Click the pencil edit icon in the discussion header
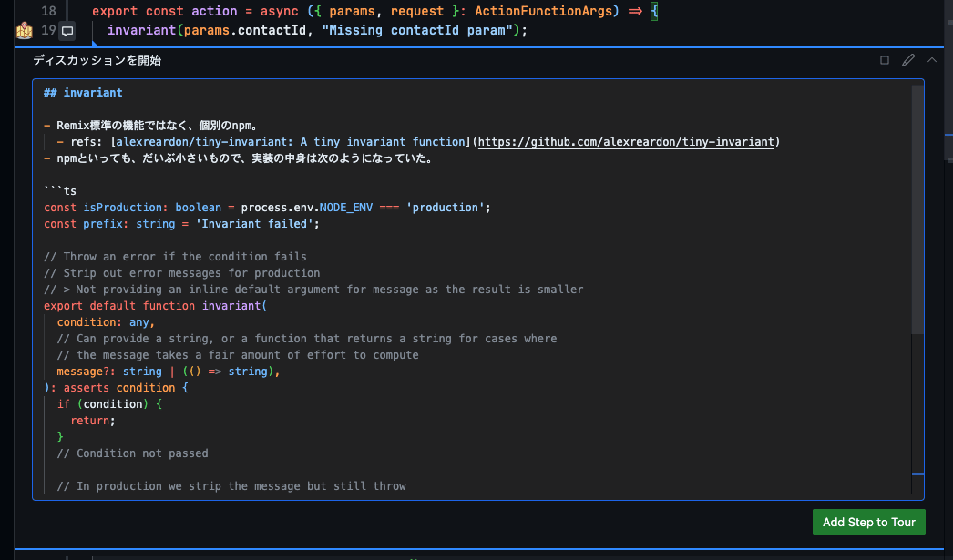The height and width of the screenshot is (560, 953). [907, 60]
